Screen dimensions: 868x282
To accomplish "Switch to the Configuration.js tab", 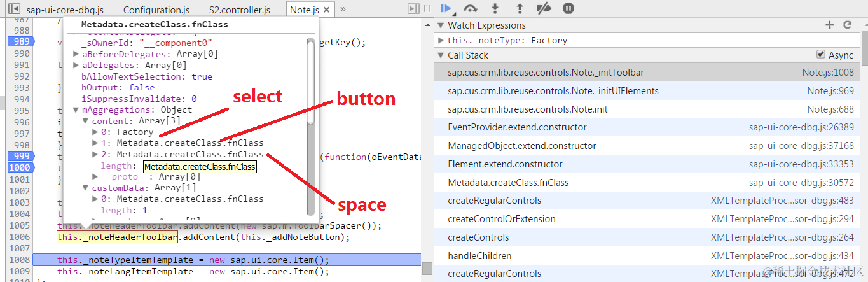I will click(156, 10).
